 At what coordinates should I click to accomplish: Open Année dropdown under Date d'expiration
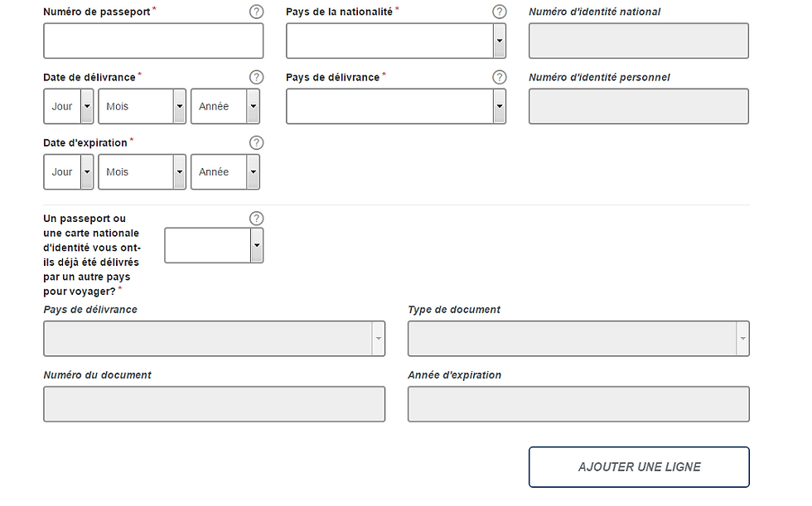click(225, 172)
